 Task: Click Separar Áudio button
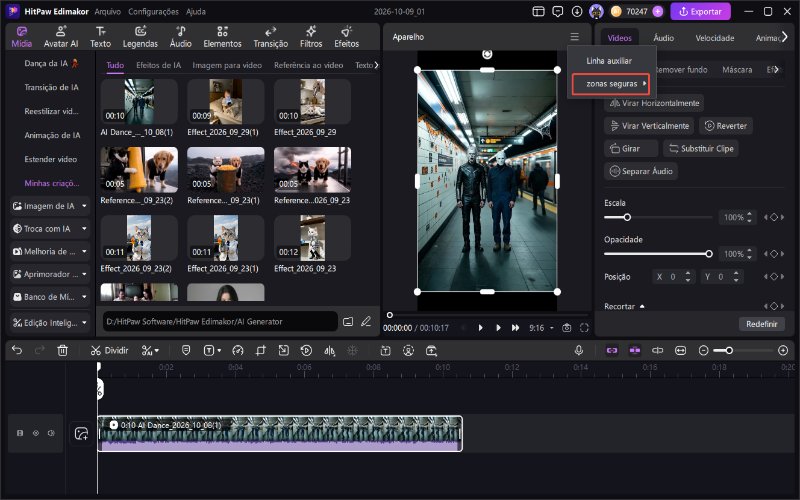coord(641,171)
